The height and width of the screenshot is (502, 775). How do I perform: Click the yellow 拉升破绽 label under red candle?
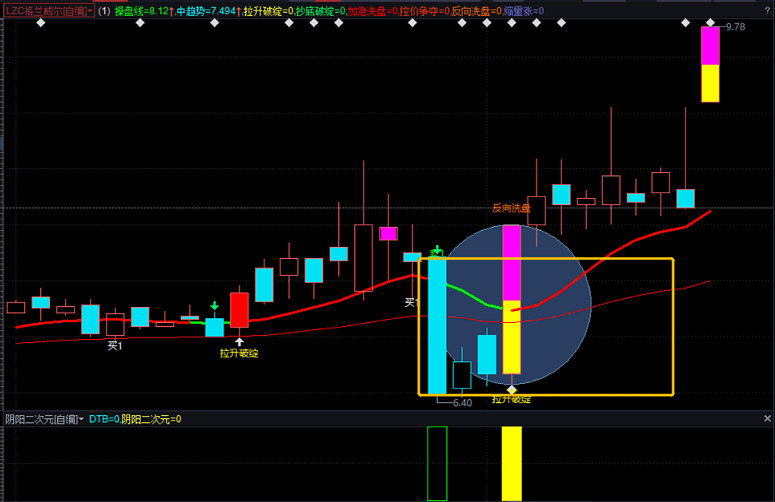coord(239,353)
